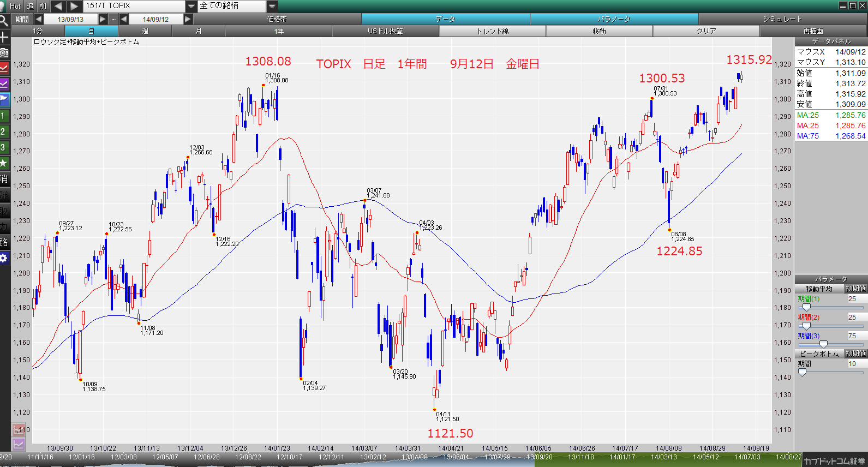Click the 移動 move button
This screenshot has width=868, height=467.
click(x=600, y=31)
